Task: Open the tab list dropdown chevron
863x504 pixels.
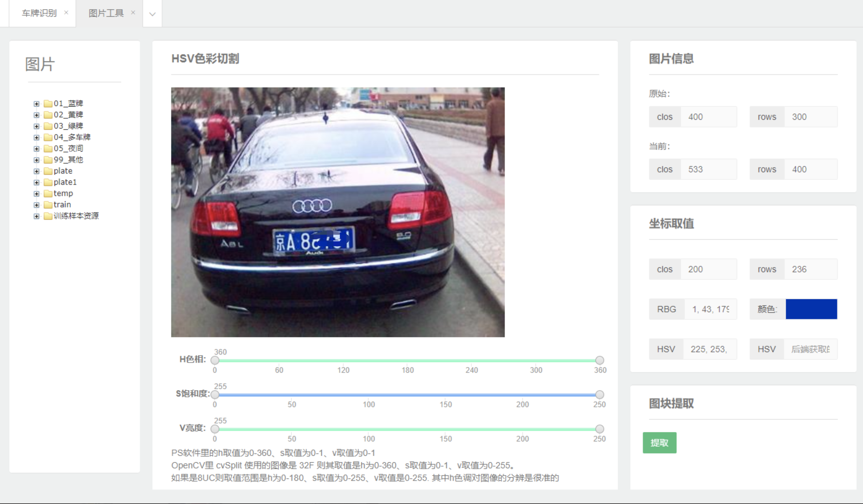Action: 152,14
